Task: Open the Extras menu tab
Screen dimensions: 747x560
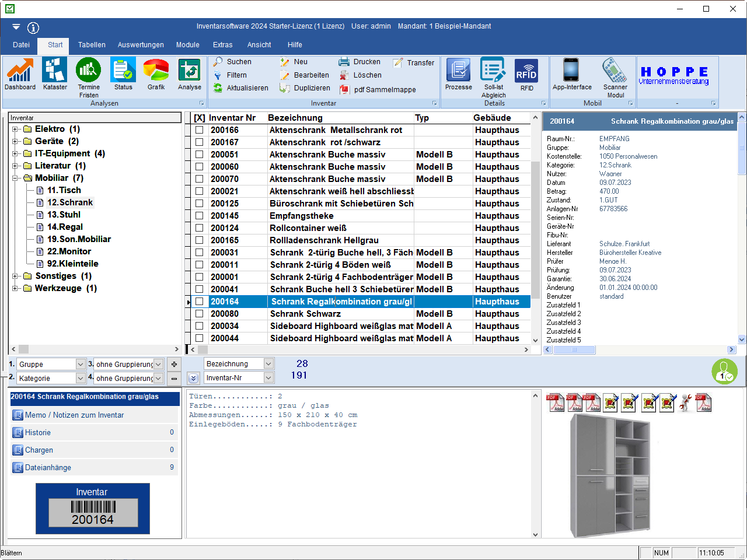Action: [222, 45]
